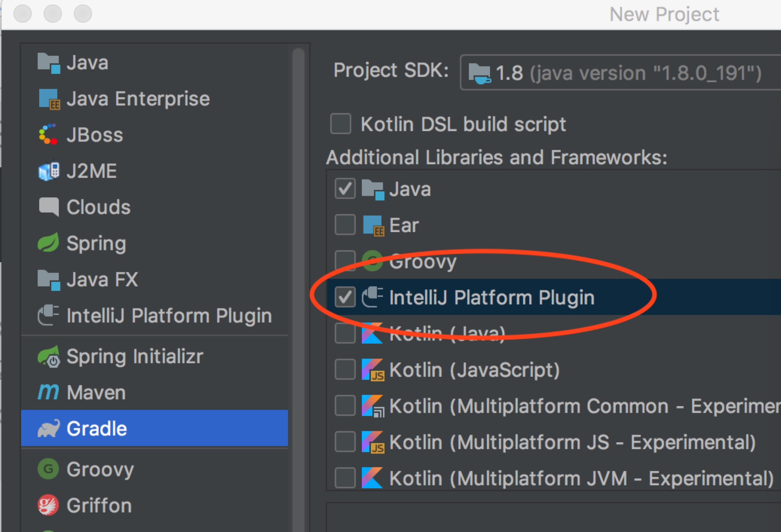Uncheck the circled IntelliJ Platform Plugin option
Viewport: 781px width, 532px height.
click(x=345, y=297)
